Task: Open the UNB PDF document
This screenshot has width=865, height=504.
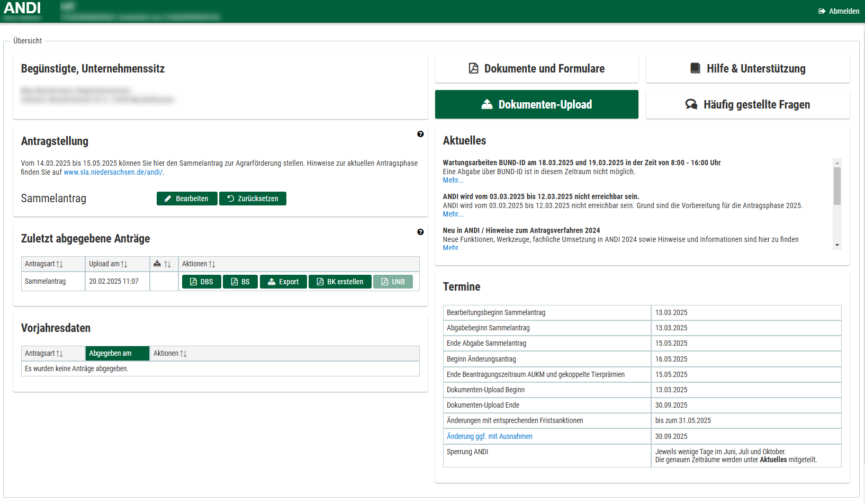Action: point(393,282)
